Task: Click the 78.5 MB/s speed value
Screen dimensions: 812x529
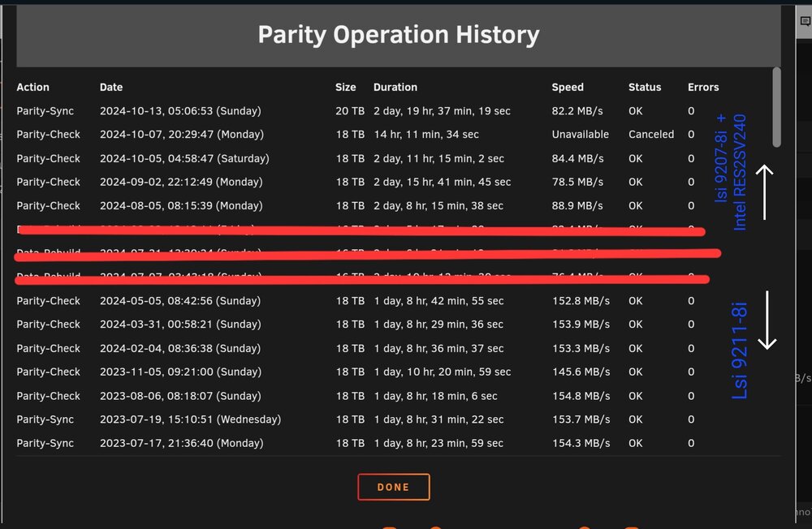Action: 577,182
